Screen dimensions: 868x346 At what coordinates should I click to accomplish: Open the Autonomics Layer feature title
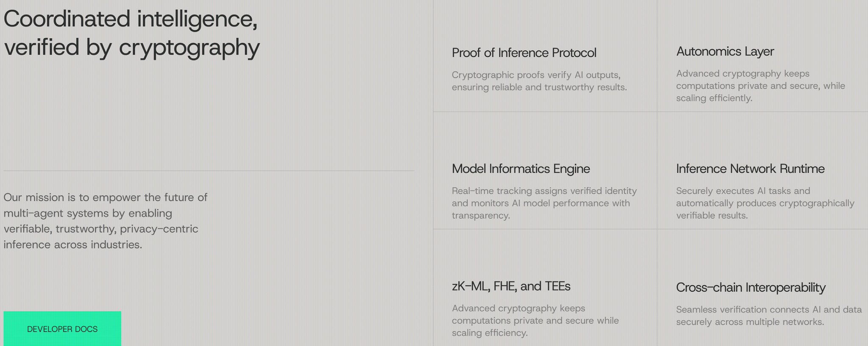tap(725, 51)
